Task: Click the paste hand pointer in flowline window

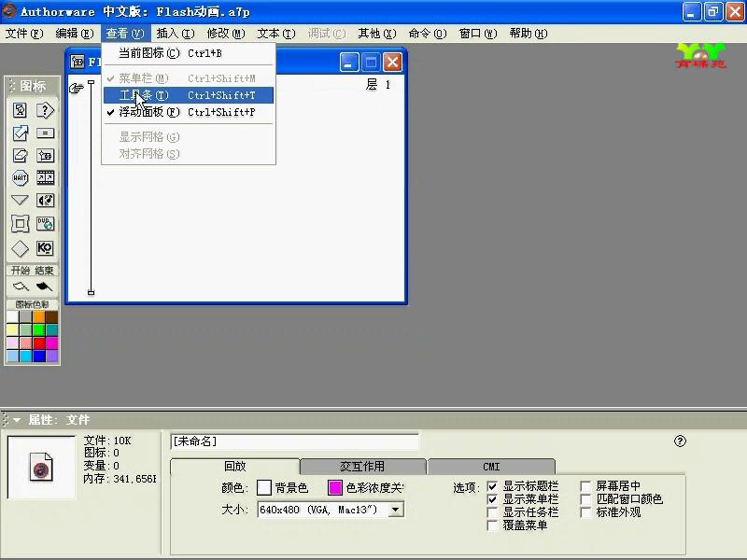Action: (77, 88)
